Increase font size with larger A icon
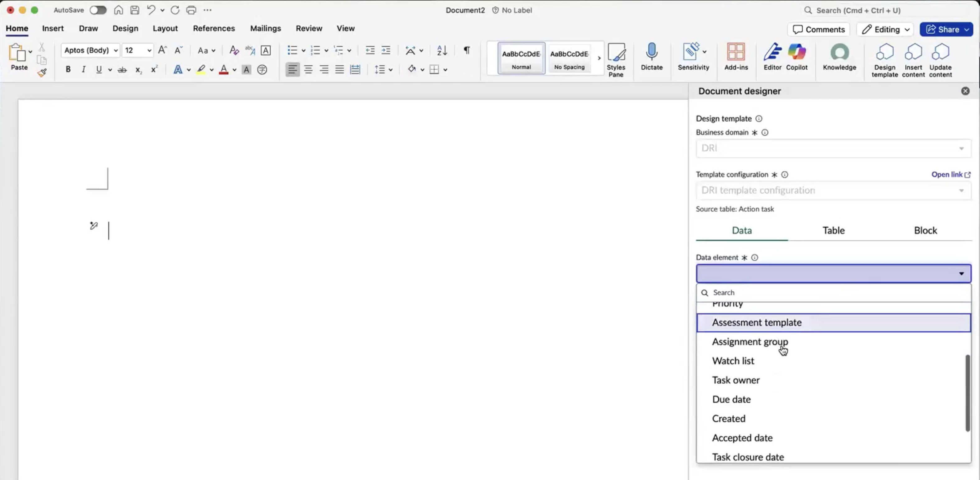Screen dimensions: 980x480 [x=162, y=50]
